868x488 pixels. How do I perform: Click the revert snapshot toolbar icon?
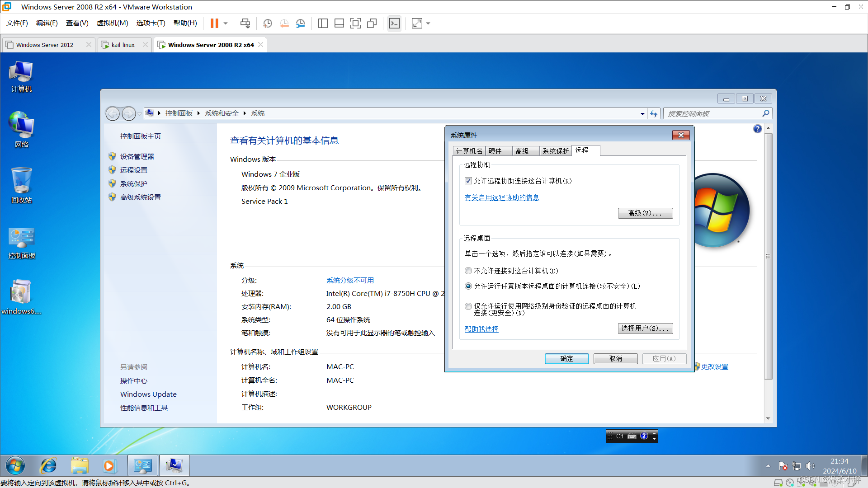tap(284, 23)
